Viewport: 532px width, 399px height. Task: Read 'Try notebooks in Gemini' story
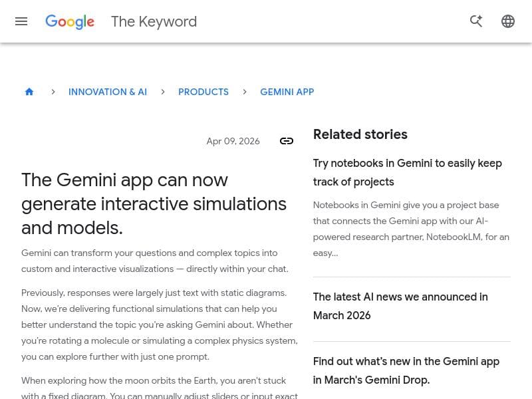[407, 172]
